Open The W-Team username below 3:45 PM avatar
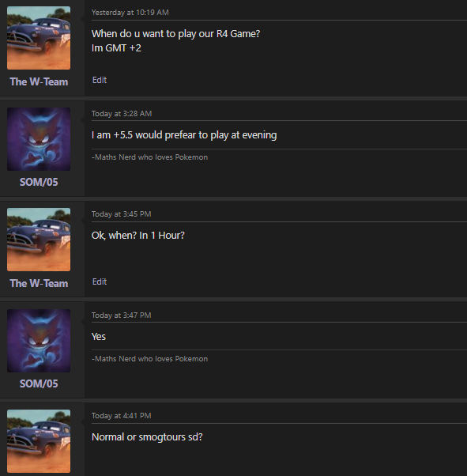Image resolution: width=467 pixels, height=476 pixels. pyautogui.click(x=39, y=283)
